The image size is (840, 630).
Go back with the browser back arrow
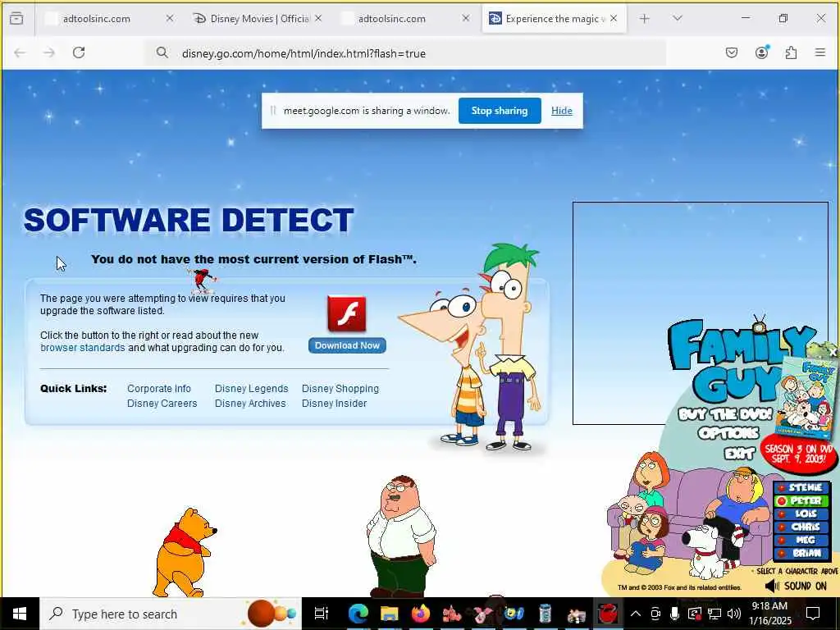[x=20, y=52]
